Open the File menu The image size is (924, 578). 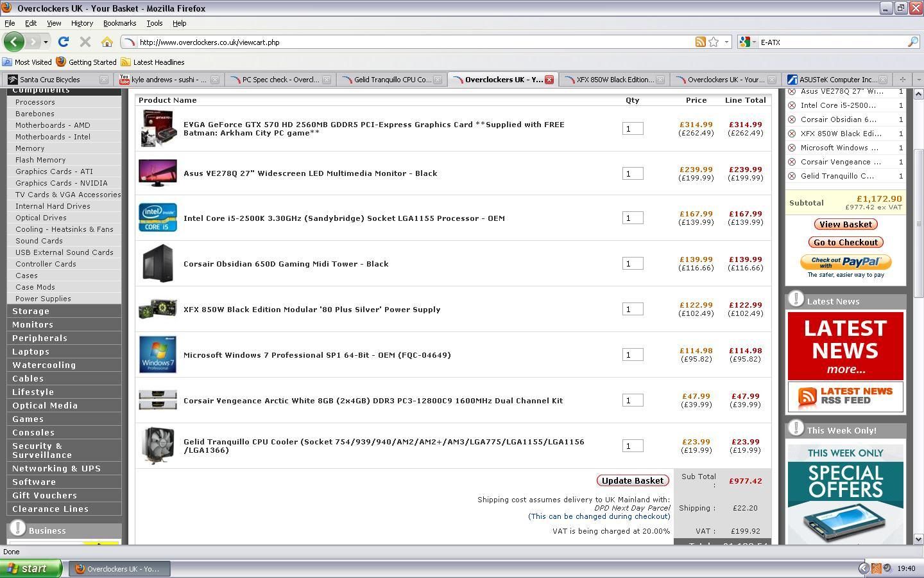(10, 23)
